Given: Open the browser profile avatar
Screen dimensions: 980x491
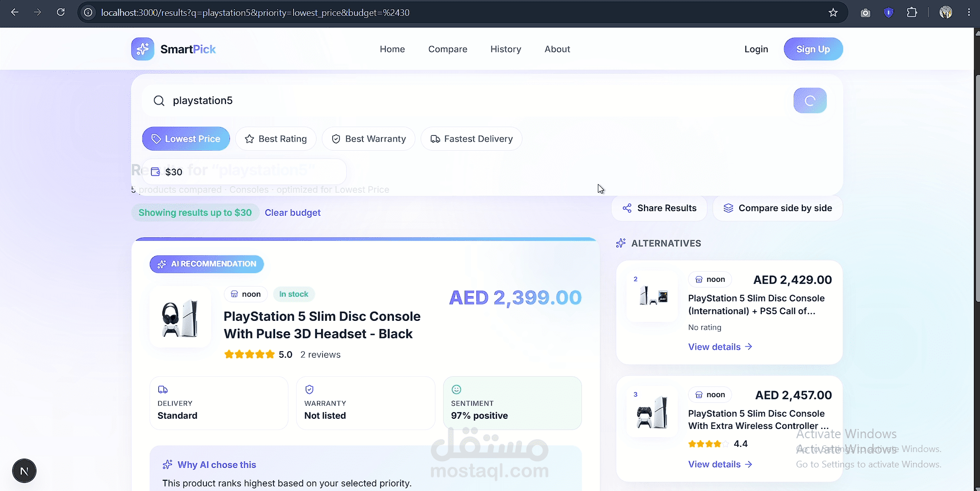Looking at the screenshot, I should coord(946,12).
